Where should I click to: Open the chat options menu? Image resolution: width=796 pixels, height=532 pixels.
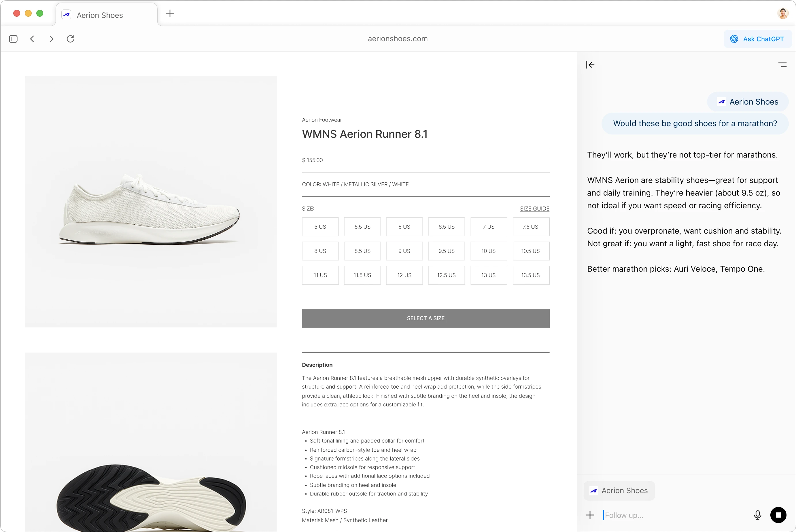(783, 65)
